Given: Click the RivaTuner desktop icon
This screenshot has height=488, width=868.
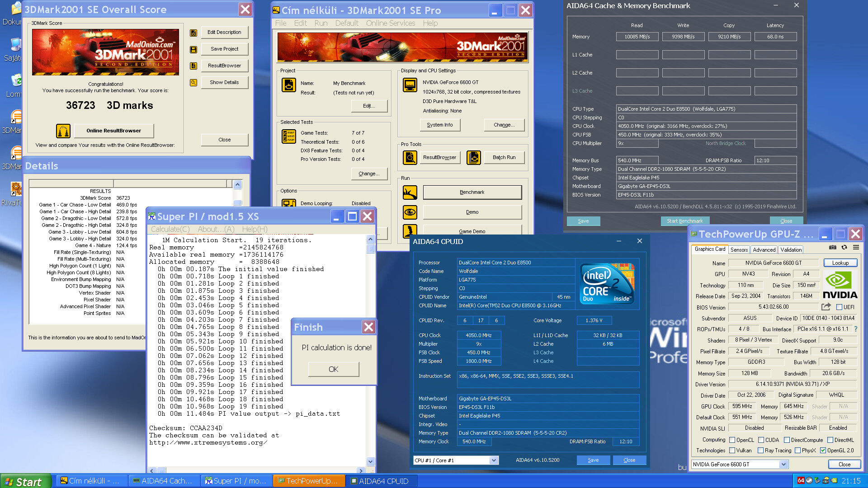Looking at the screenshot, I should click(x=16, y=188).
